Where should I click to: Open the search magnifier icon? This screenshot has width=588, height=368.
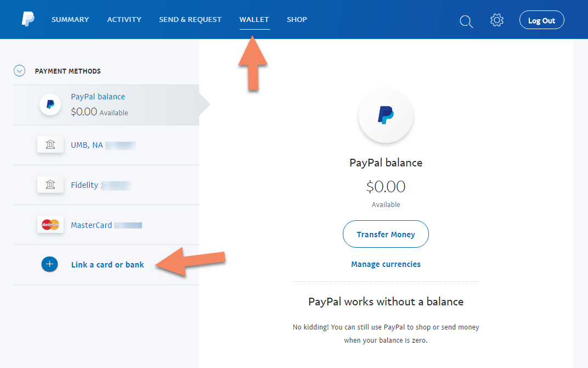point(466,21)
